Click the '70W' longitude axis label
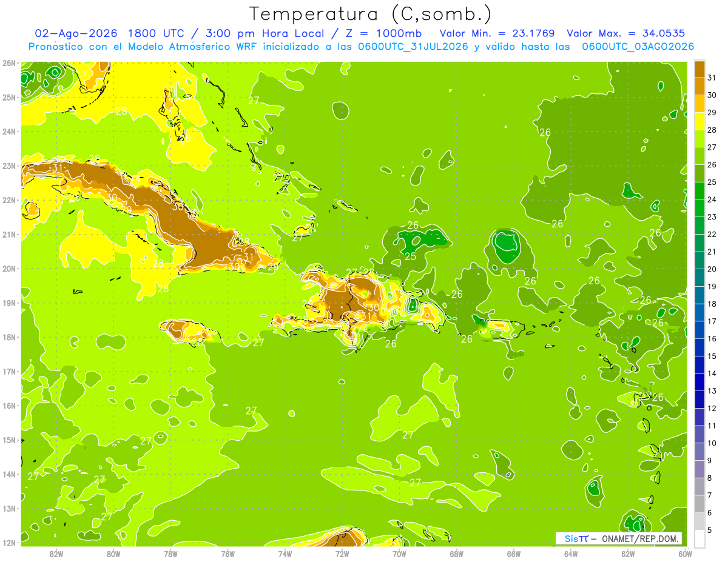The image size is (728, 562). 399,554
